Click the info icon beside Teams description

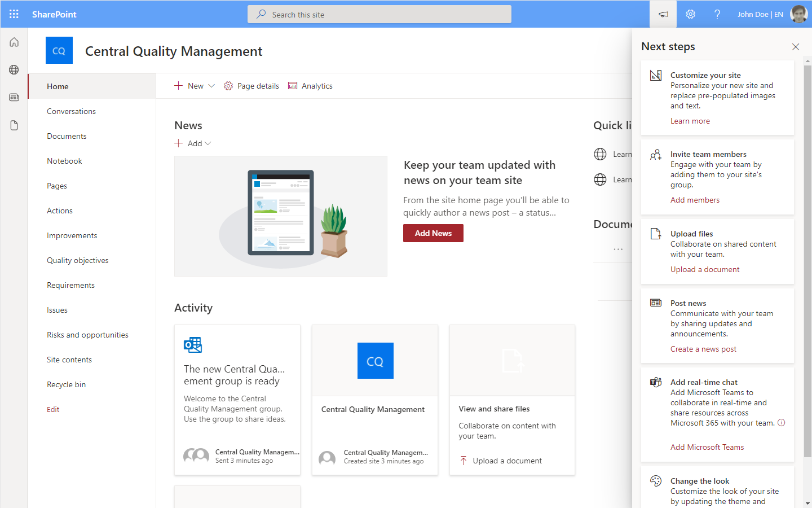[782, 423]
